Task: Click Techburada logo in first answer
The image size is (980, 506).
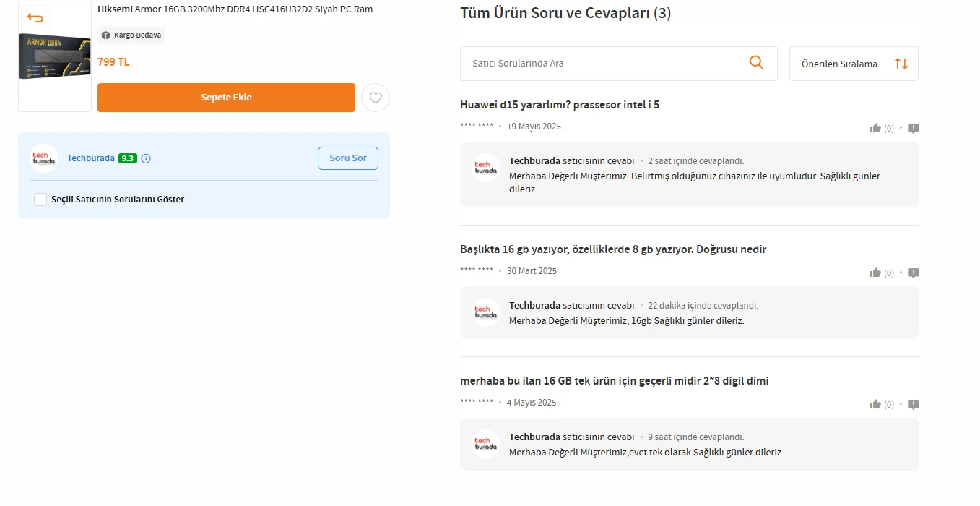Action: pyautogui.click(x=485, y=168)
